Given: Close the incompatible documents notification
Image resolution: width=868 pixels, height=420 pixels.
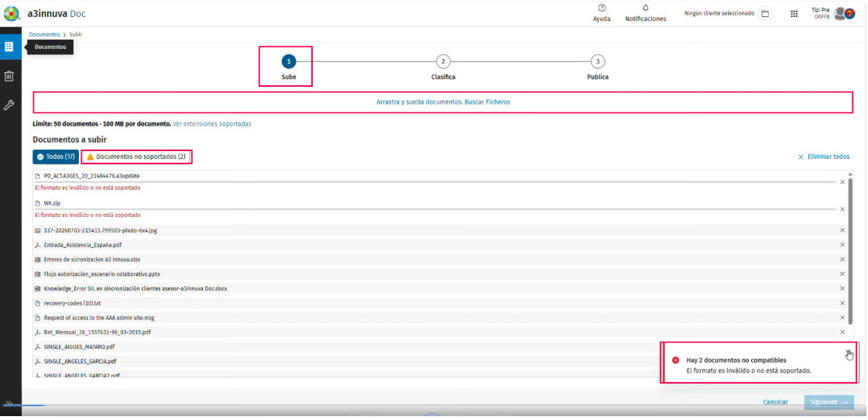Looking at the screenshot, I should pos(847,353).
